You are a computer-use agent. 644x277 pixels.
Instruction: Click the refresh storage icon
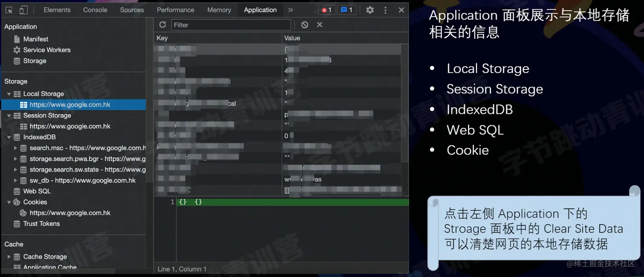click(162, 25)
